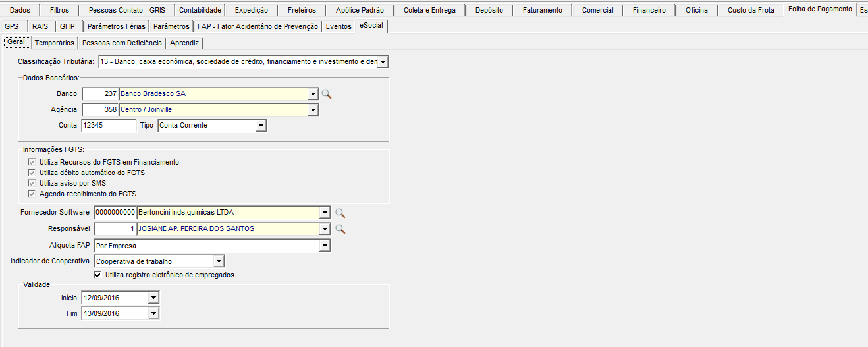Click the Banco code input field
The width and height of the screenshot is (868, 347).
tap(100, 94)
